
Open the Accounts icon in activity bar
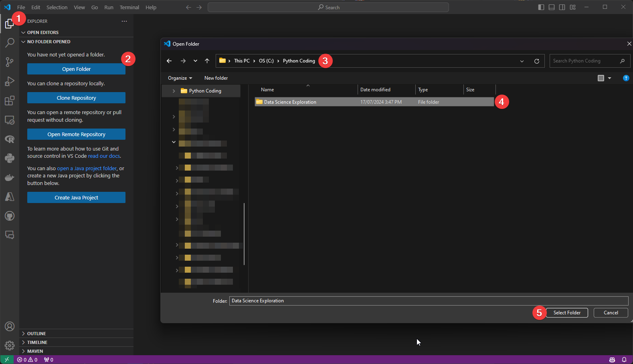click(10, 326)
